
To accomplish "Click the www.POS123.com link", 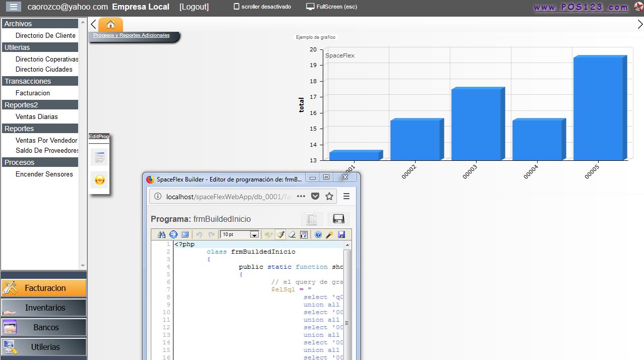I will point(581,7).
